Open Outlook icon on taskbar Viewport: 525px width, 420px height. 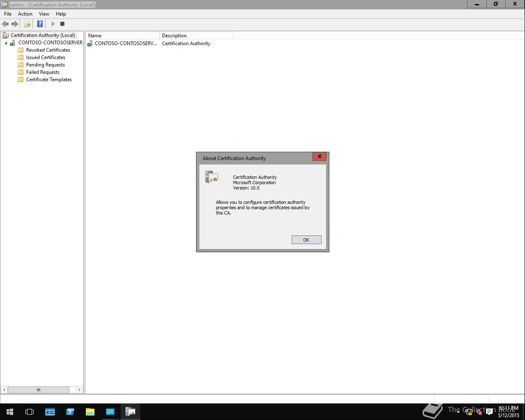pyautogui.click(x=110, y=412)
